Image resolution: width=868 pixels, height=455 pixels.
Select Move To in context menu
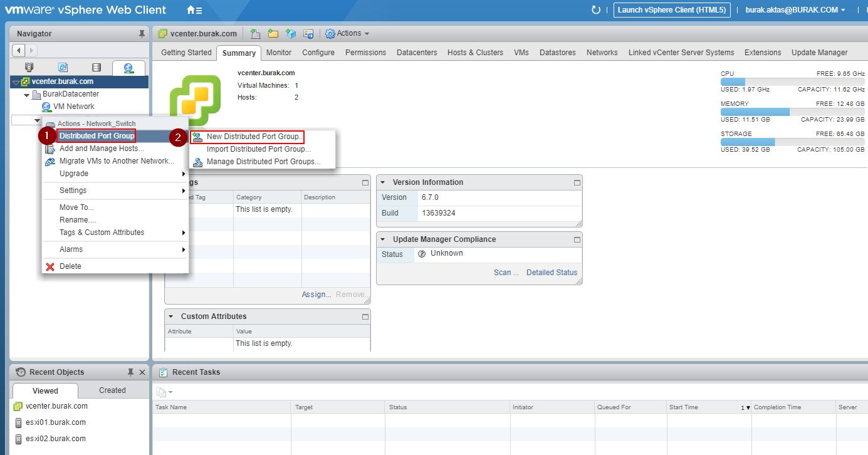click(76, 207)
